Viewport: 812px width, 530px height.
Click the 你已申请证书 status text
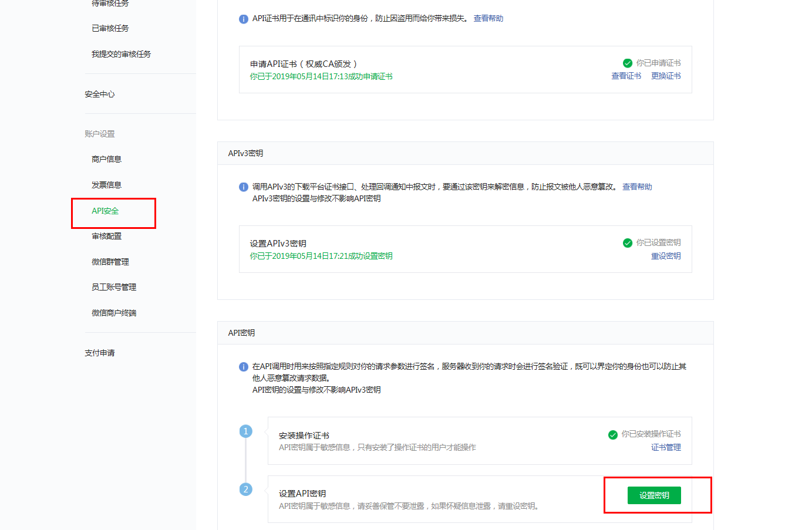659,63
